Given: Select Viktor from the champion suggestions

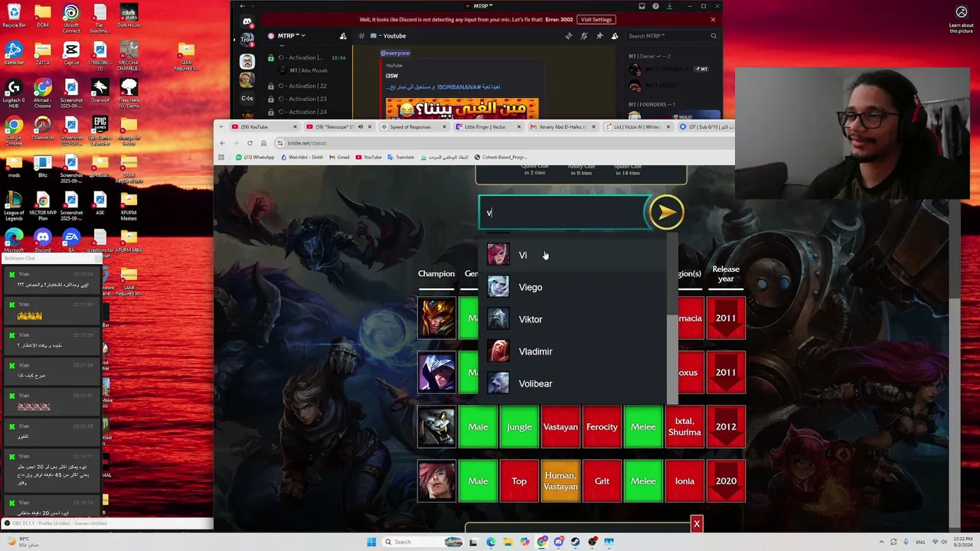Looking at the screenshot, I should (x=574, y=319).
